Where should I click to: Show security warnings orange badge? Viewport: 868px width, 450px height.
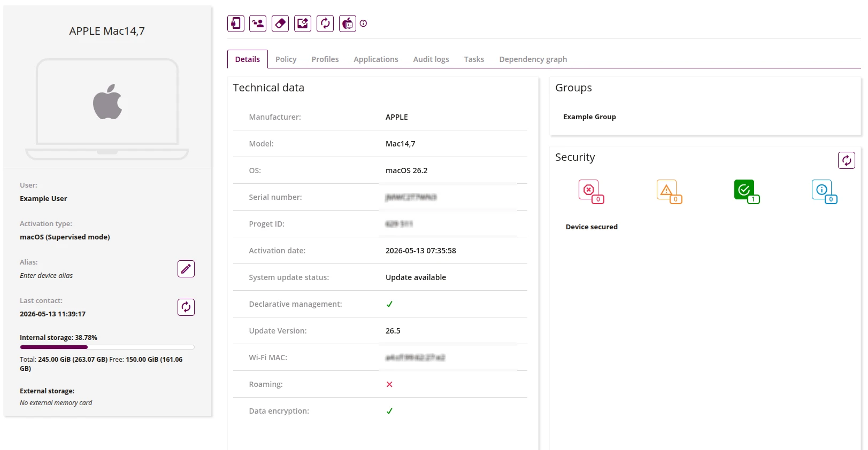[669, 191]
